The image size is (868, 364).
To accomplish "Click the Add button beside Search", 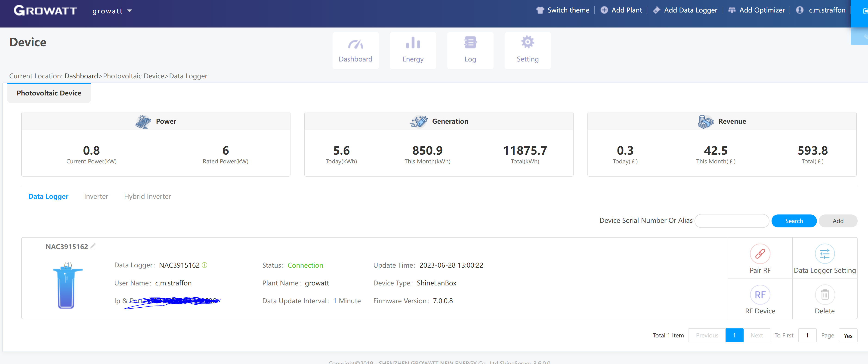I will (838, 220).
